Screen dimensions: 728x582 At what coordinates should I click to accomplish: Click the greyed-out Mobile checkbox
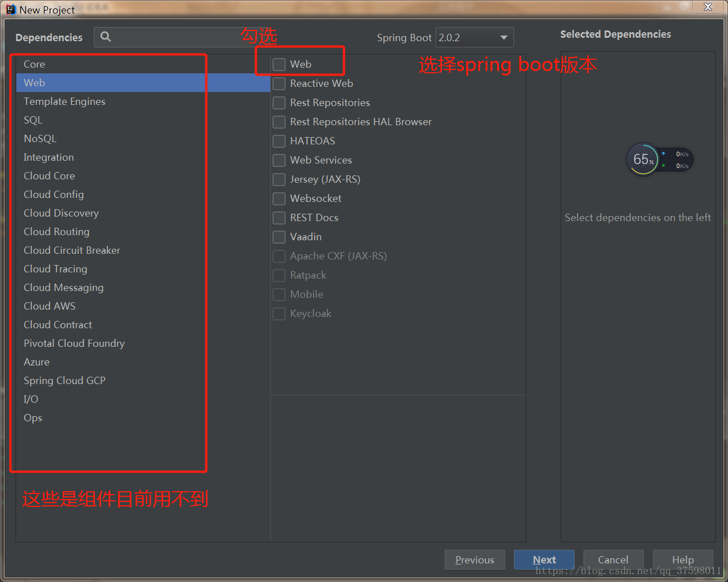click(x=279, y=294)
